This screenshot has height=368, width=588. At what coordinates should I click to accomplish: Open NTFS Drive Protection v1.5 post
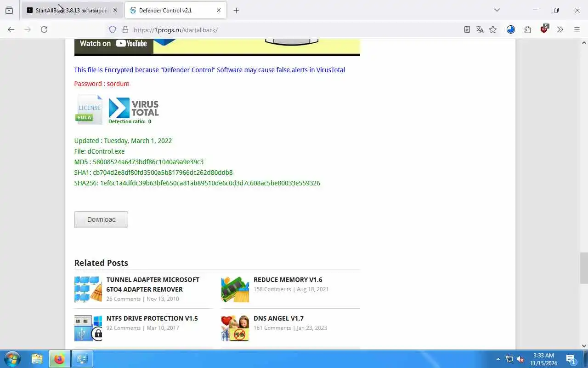[x=152, y=318]
